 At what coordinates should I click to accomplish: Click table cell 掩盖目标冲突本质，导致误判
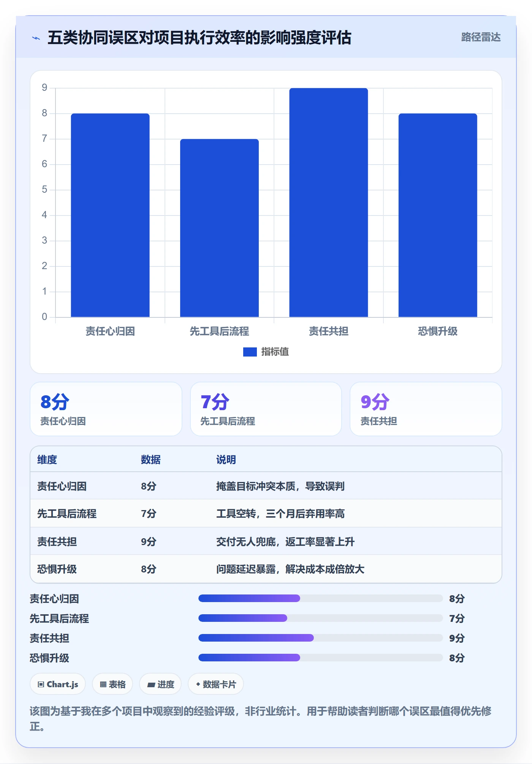280,486
